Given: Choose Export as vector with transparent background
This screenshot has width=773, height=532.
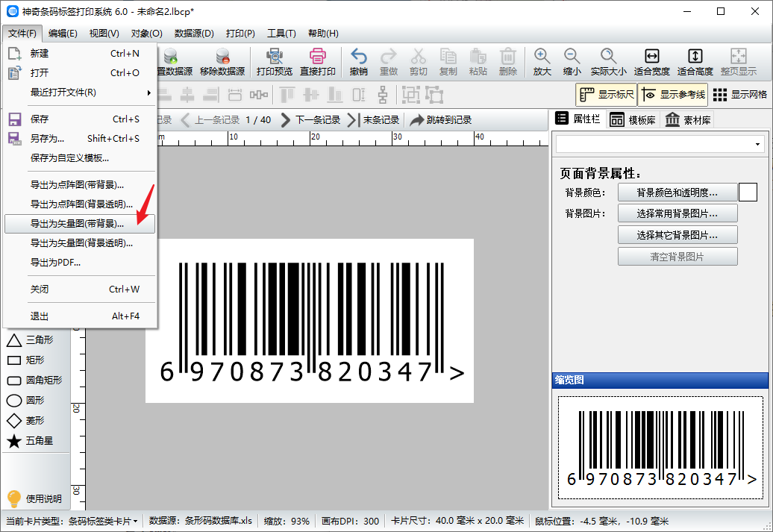Looking at the screenshot, I should [80, 243].
